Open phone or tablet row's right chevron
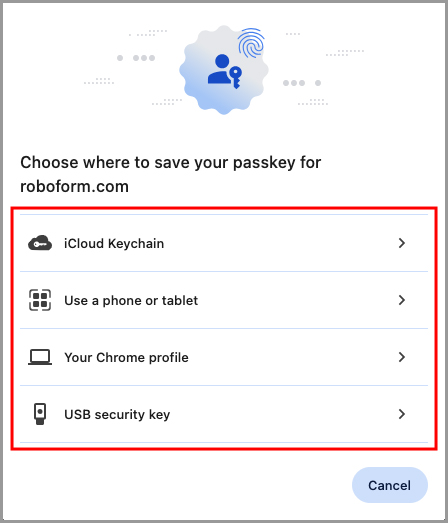The height and width of the screenshot is (523, 448). (402, 300)
